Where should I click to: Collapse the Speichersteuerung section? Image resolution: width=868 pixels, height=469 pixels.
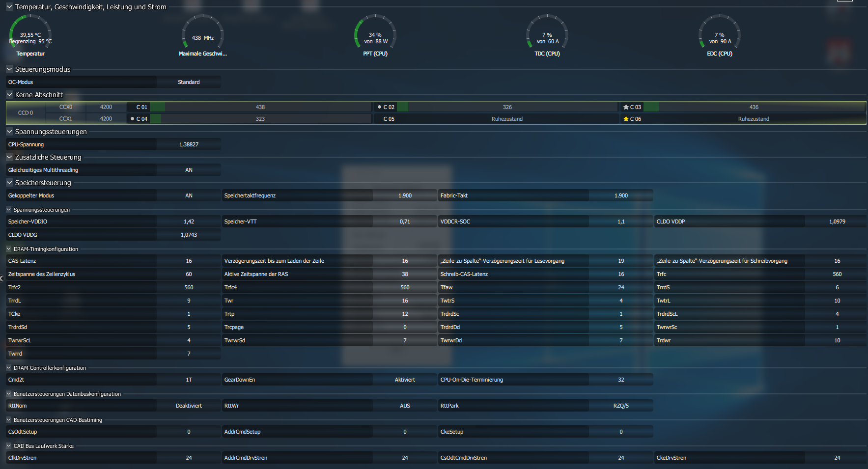point(9,183)
